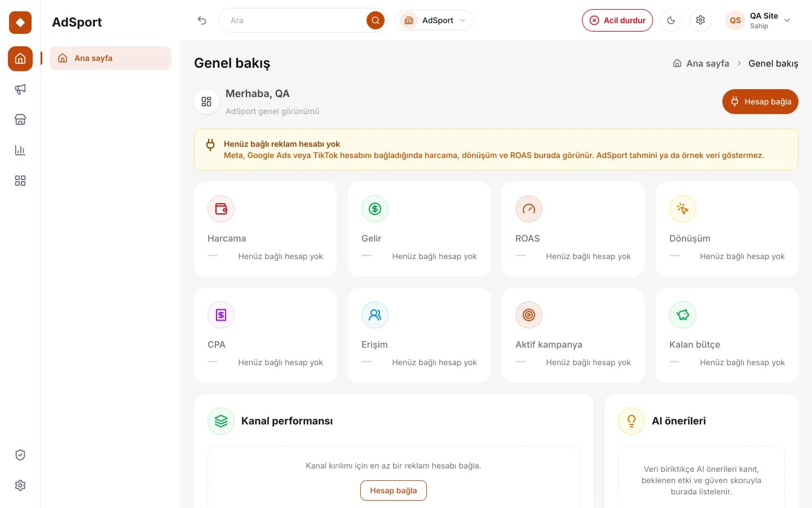Click the Harcama metric card

[265, 229]
